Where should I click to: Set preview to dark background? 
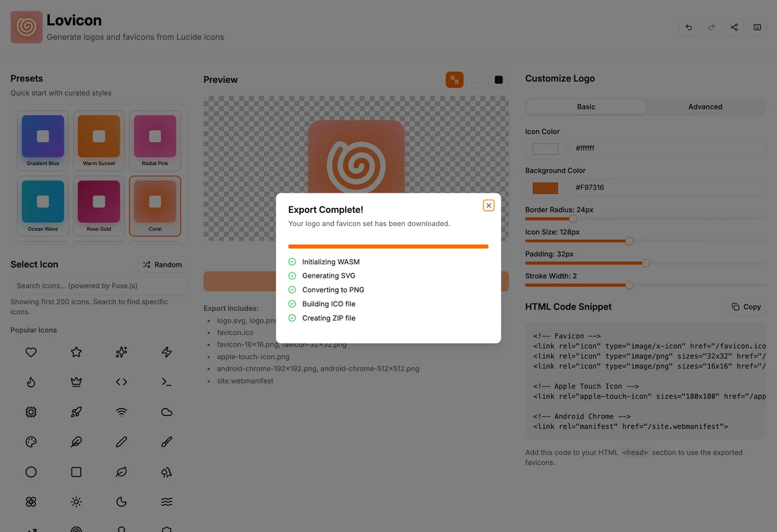(x=499, y=80)
